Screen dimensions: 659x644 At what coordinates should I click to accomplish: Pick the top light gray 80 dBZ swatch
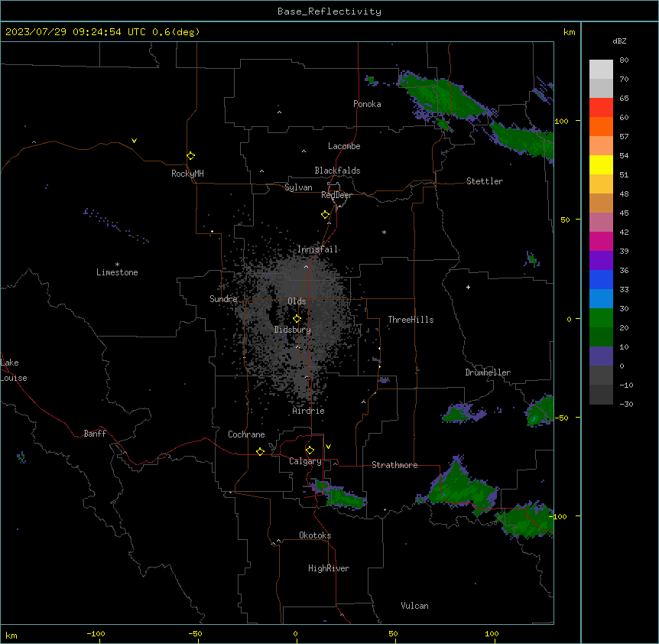(x=601, y=69)
